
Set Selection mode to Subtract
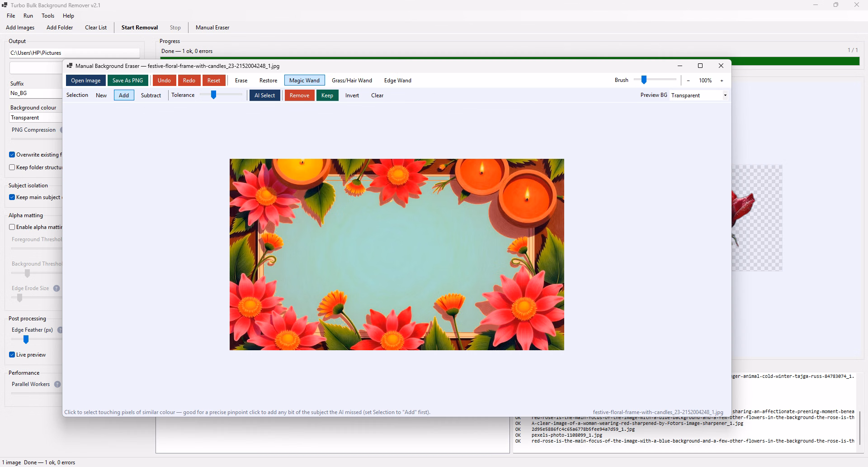(x=151, y=95)
